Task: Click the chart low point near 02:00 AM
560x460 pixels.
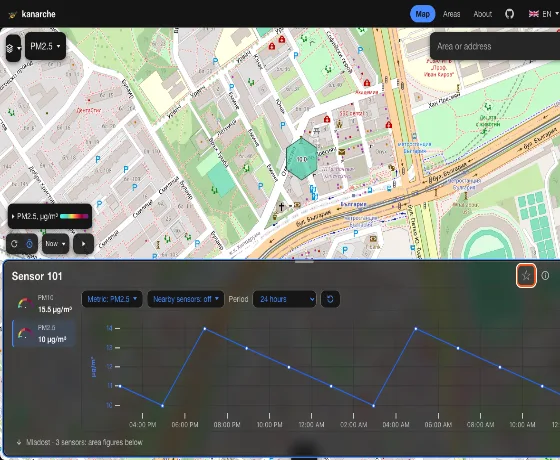Action: (374, 406)
